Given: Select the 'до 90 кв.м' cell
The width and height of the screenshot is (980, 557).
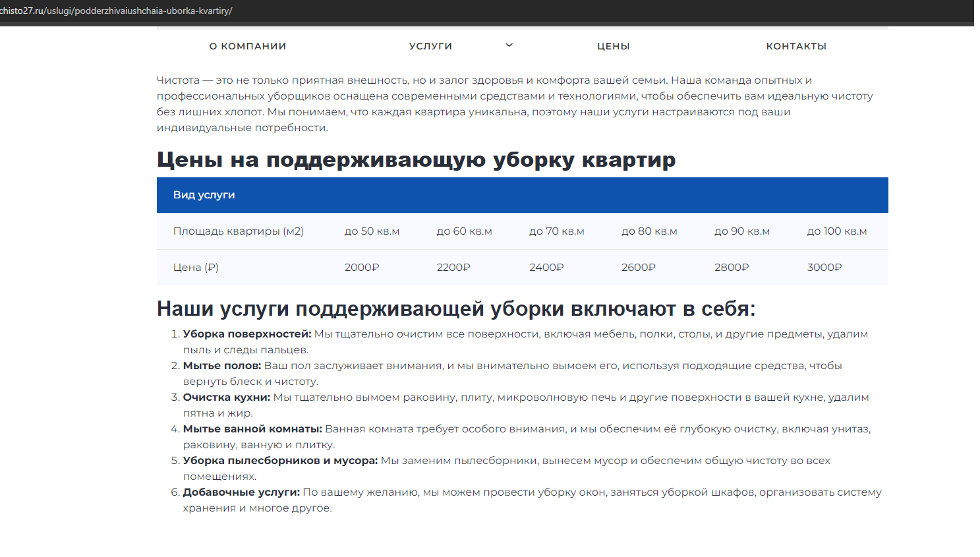Looking at the screenshot, I should [742, 231].
